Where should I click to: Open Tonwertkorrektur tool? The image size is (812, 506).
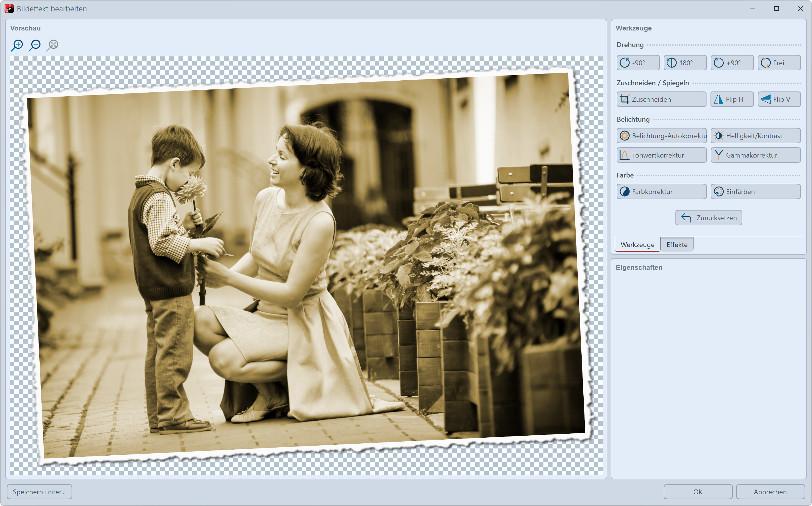pyautogui.click(x=661, y=155)
